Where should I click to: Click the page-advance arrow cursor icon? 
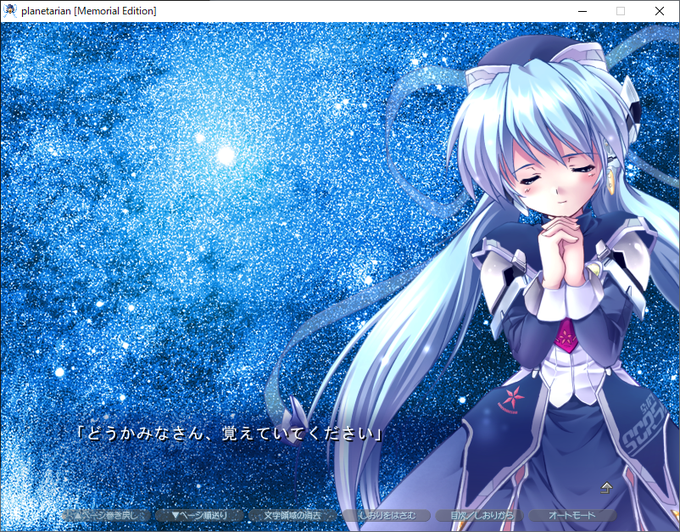(606, 488)
